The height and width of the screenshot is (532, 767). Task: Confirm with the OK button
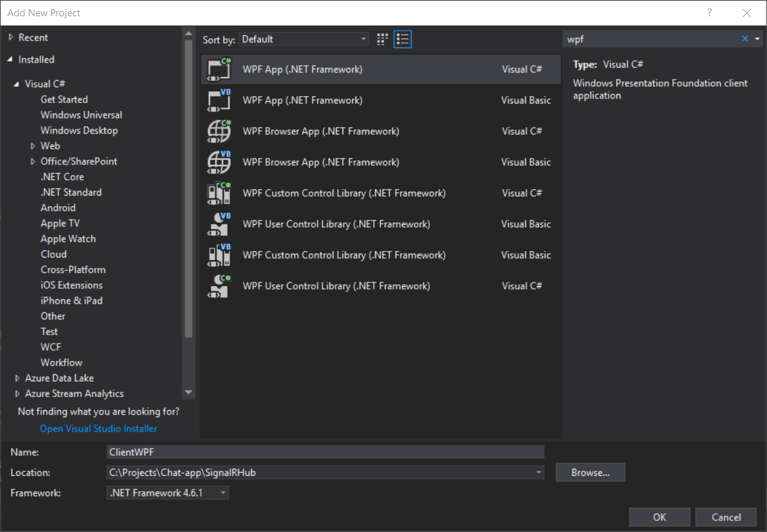(x=659, y=517)
